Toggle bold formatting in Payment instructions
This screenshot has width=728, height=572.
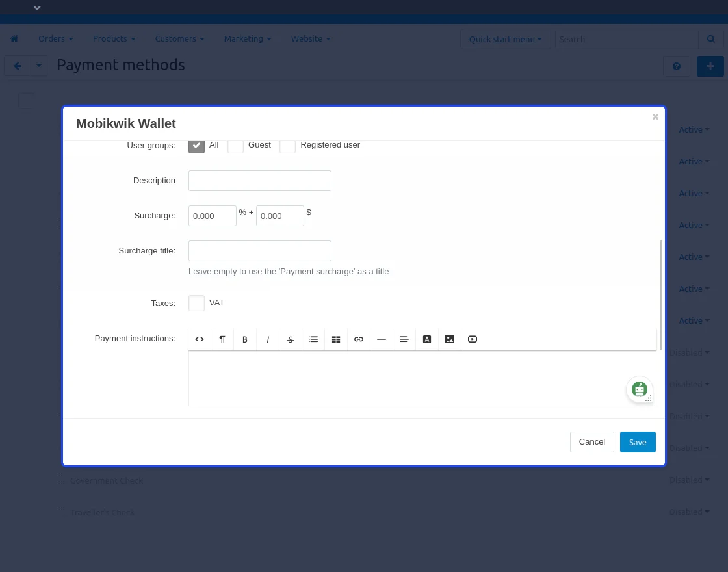tap(245, 339)
